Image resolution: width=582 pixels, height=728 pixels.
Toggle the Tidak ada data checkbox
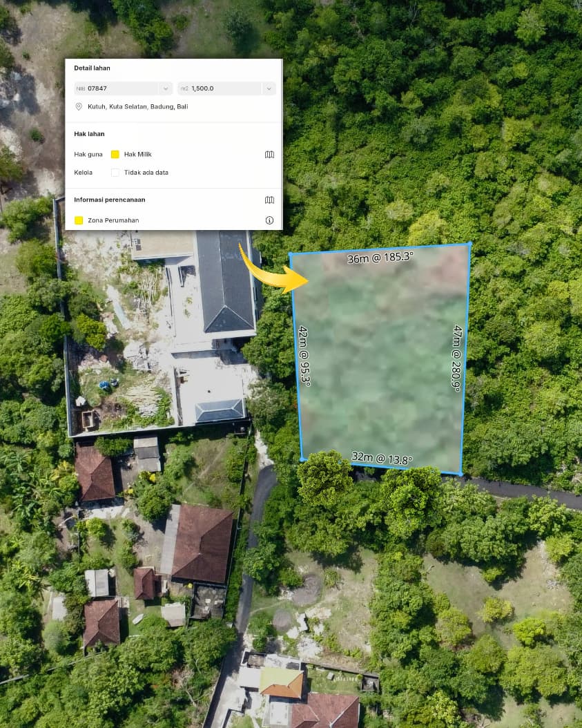pos(115,173)
